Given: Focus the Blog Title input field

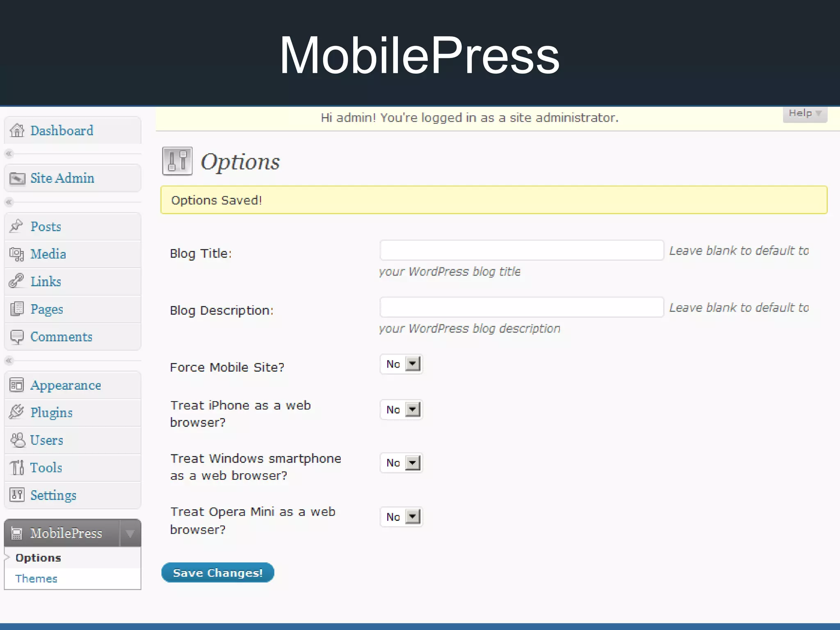Looking at the screenshot, I should 522,250.
